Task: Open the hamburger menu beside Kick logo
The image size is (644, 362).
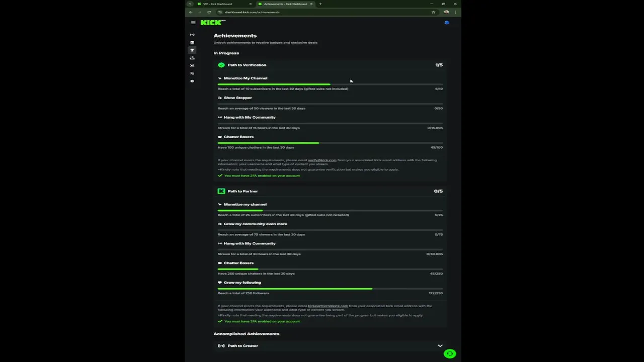Action: coord(193,23)
